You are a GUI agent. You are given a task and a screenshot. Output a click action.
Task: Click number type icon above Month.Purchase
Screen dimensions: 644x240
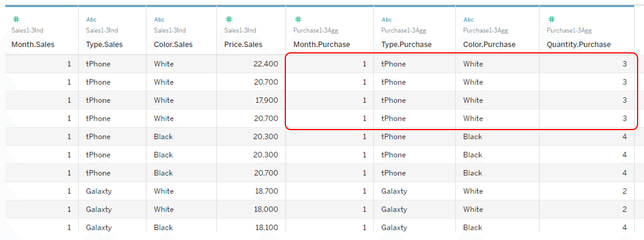298,19
